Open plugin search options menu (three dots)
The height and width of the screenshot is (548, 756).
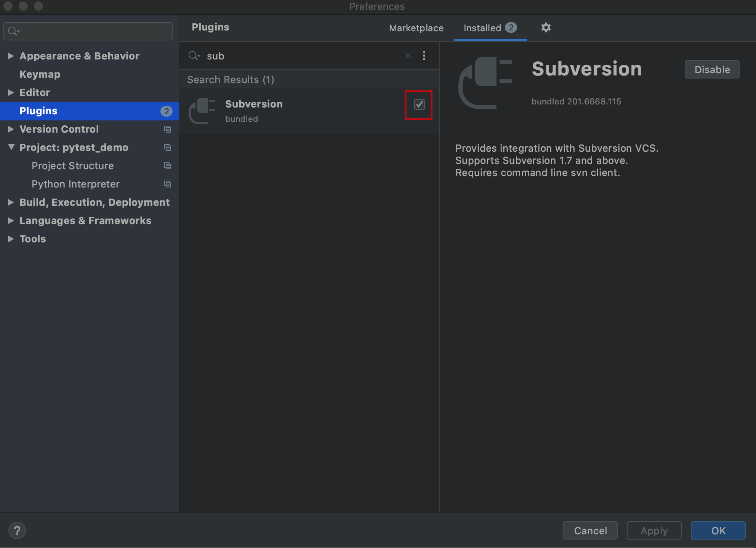click(424, 56)
